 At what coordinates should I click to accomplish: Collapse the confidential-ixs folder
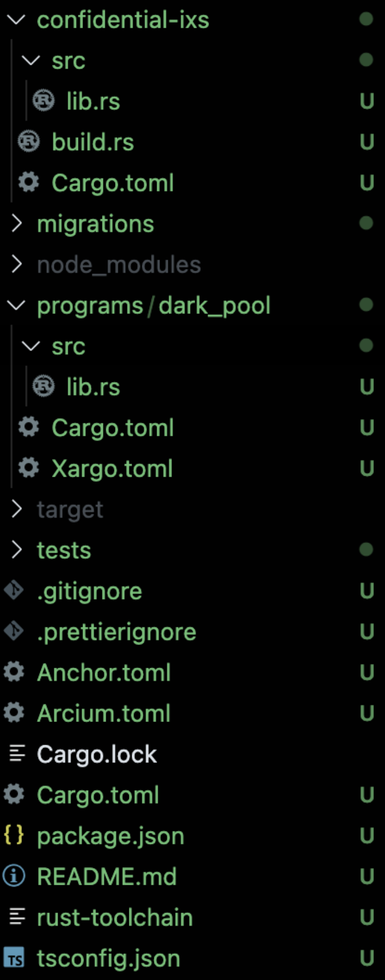tap(16, 19)
